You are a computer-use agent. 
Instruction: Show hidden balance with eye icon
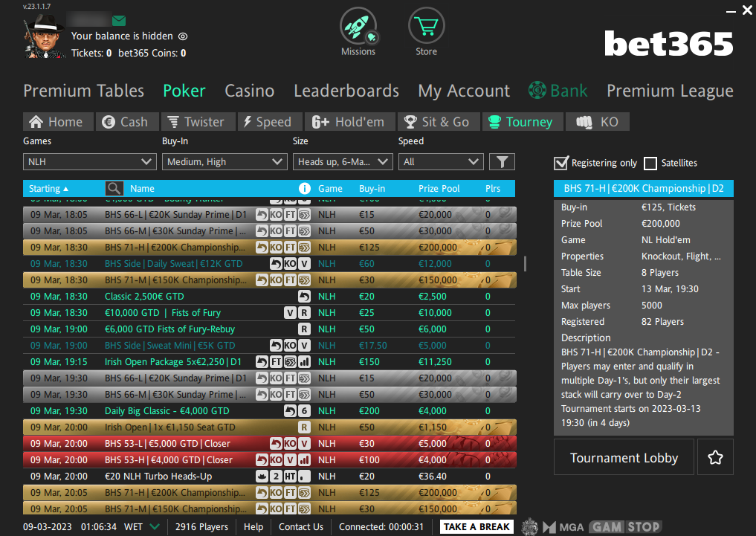[183, 36]
